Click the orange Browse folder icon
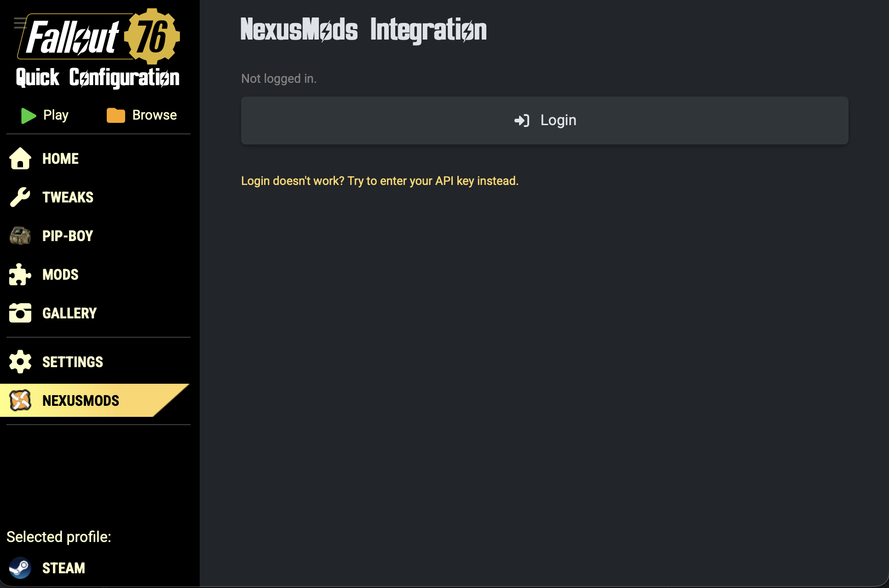The width and height of the screenshot is (889, 588). point(116,115)
